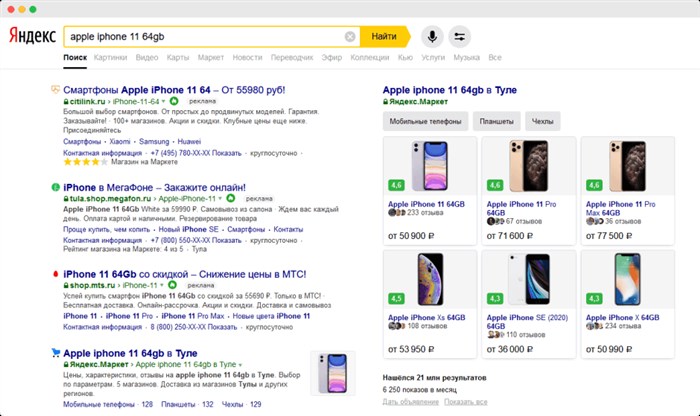The width and height of the screenshot is (700, 416).
Task: Open the Новости tab
Action: coord(247,58)
